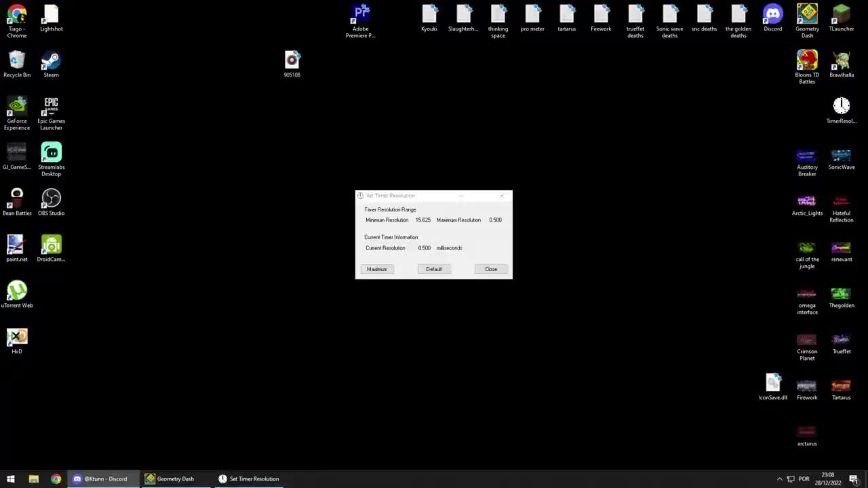Click the Close button in Set Timer Resolution

(491, 269)
